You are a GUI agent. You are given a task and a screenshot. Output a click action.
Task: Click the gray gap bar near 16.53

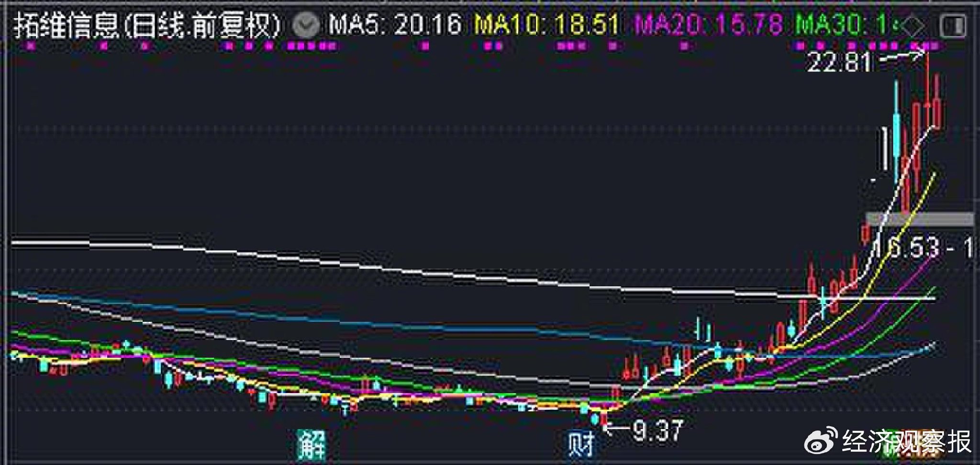click(920, 219)
